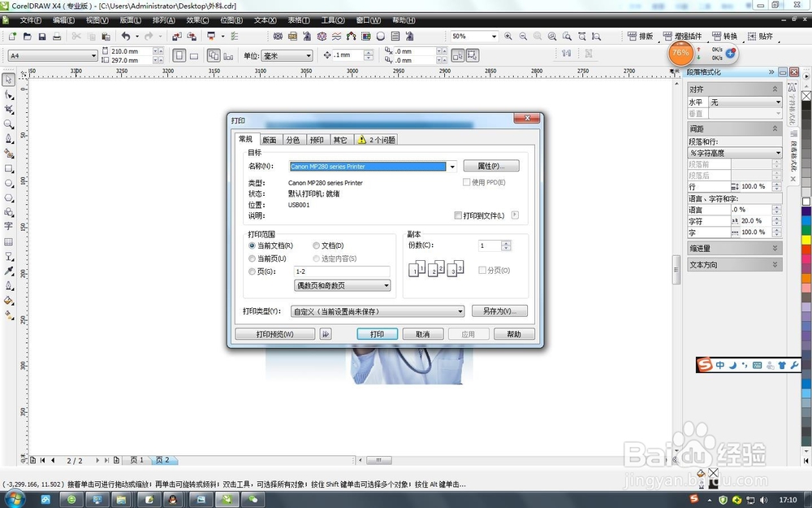The image size is (812, 508).
Task: Select the Current page radio button
Action: coord(253,258)
